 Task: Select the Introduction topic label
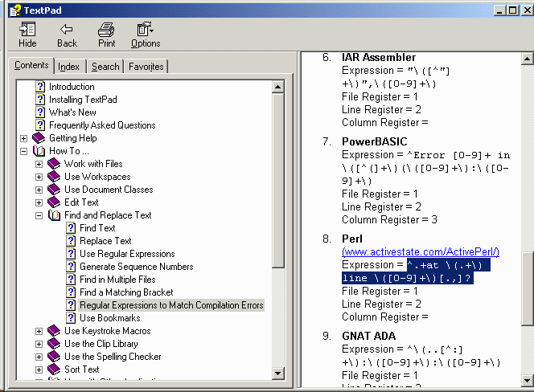tap(72, 87)
